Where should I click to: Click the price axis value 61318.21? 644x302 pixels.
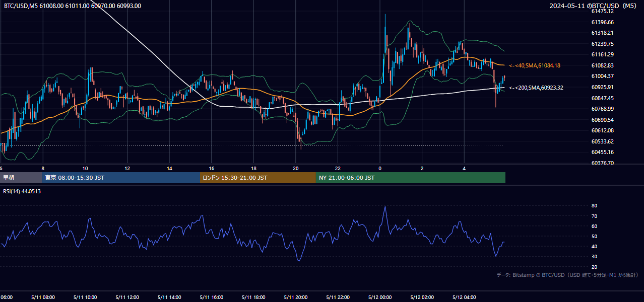click(602, 33)
